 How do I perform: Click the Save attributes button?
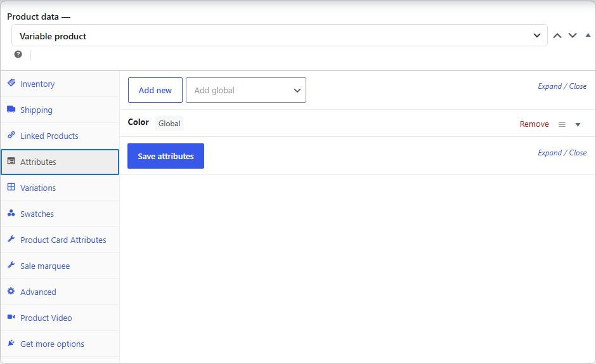pos(165,156)
